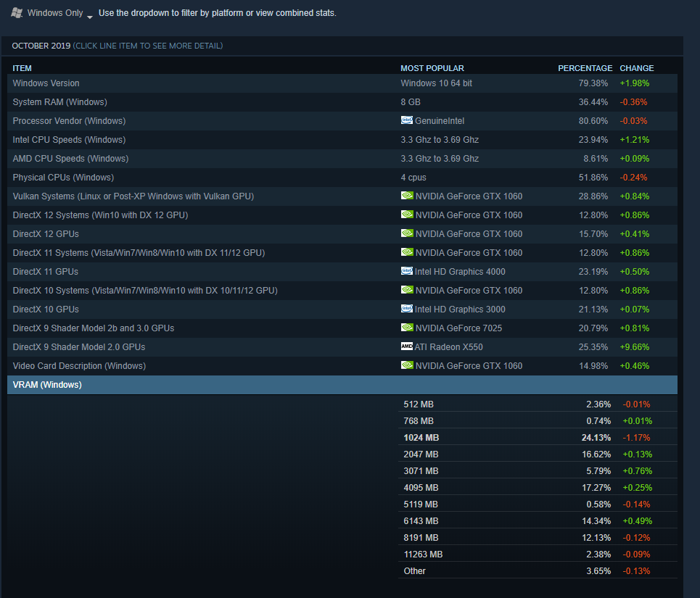Click the -1.17% change for 1024 MB
Screen dimensions: 700x598
coord(636,438)
